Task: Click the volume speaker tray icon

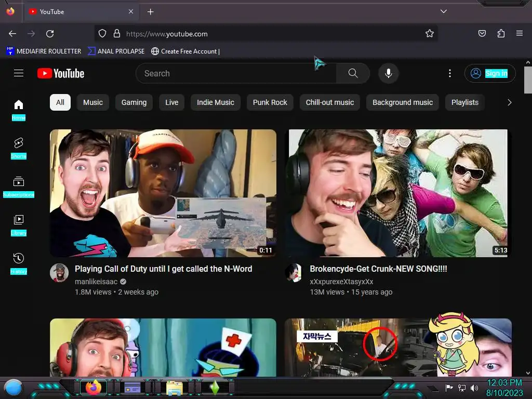Action: coord(474,388)
